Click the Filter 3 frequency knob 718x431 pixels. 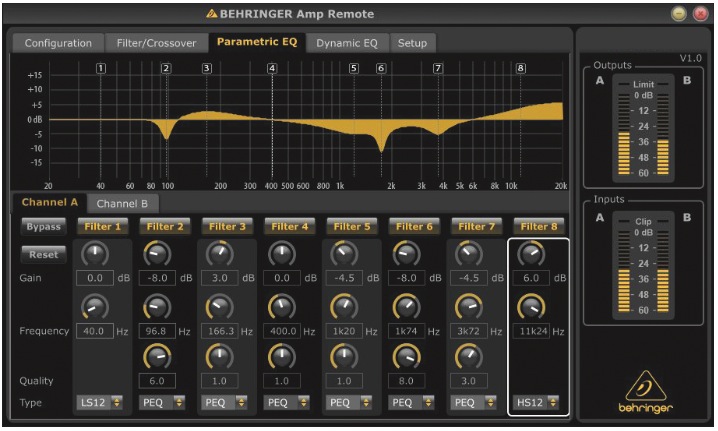[x=219, y=306]
